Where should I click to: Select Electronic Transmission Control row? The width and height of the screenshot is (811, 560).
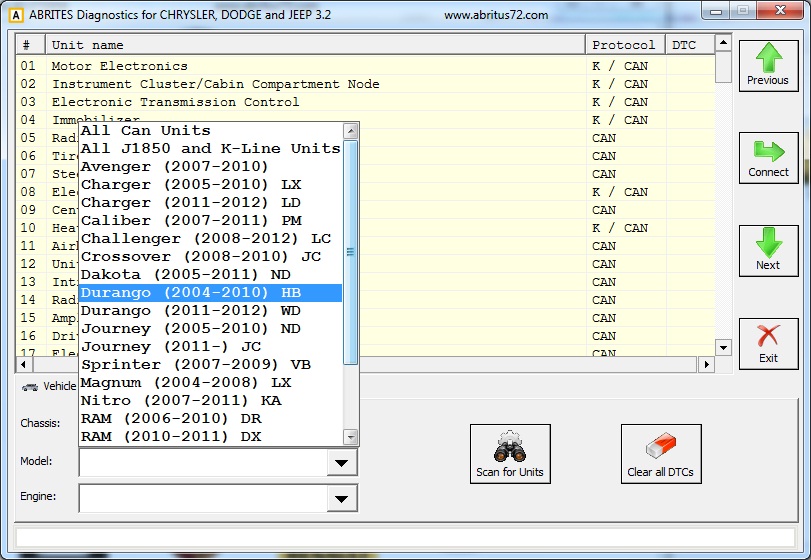point(366,102)
